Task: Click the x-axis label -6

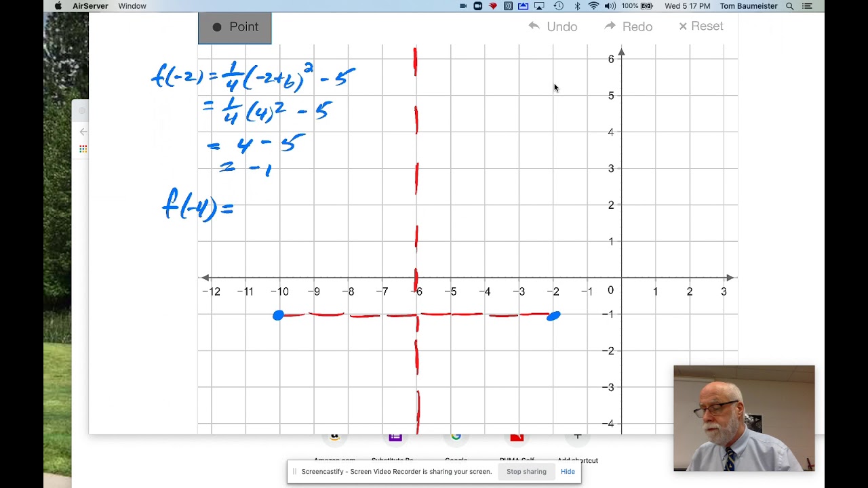Action: 418,291
